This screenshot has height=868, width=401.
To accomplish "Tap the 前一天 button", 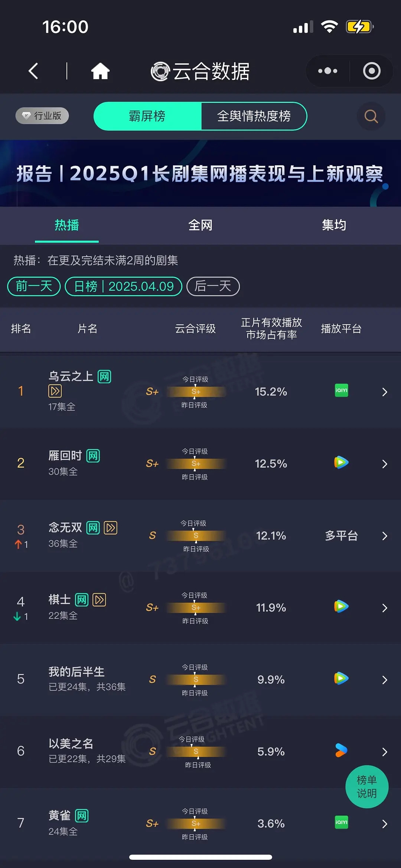I will click(34, 286).
